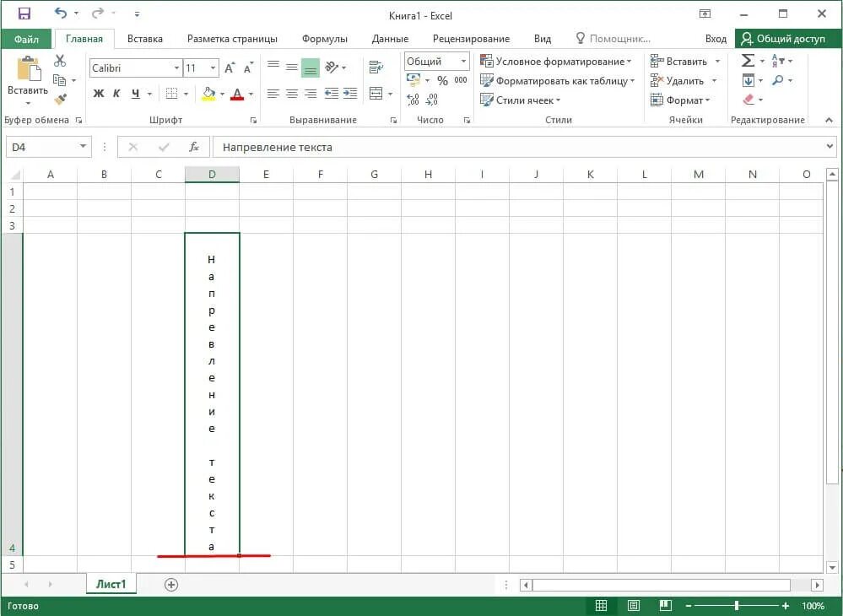843x616 pixels.
Task: Open merge cells dropdown arrow
Action: tap(391, 94)
